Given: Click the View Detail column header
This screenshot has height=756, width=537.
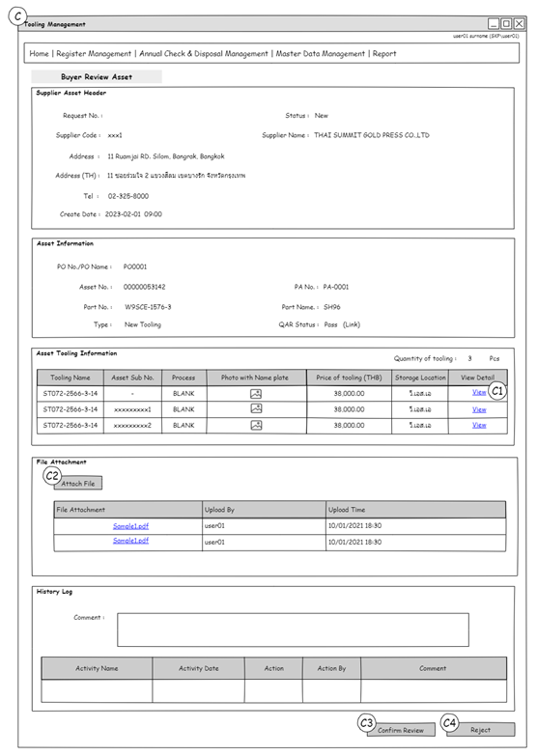Looking at the screenshot, I should tap(478, 378).
